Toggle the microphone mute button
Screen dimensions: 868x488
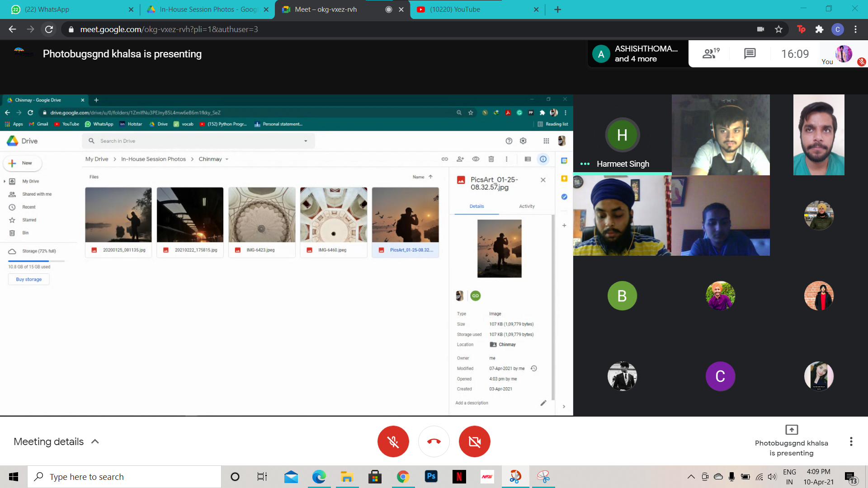click(393, 441)
